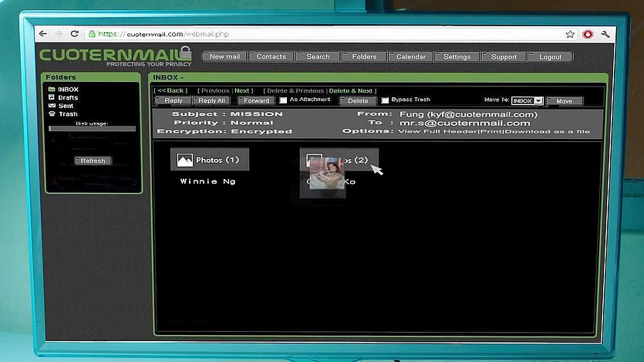Click the Delete & Next link
Viewport: 644px width, 362px height.
pos(351,91)
